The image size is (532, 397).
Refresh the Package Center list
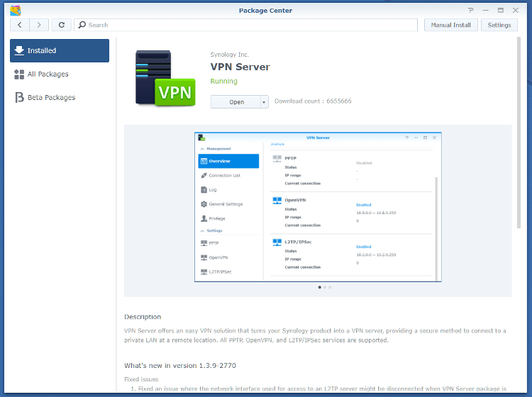pyautogui.click(x=62, y=25)
